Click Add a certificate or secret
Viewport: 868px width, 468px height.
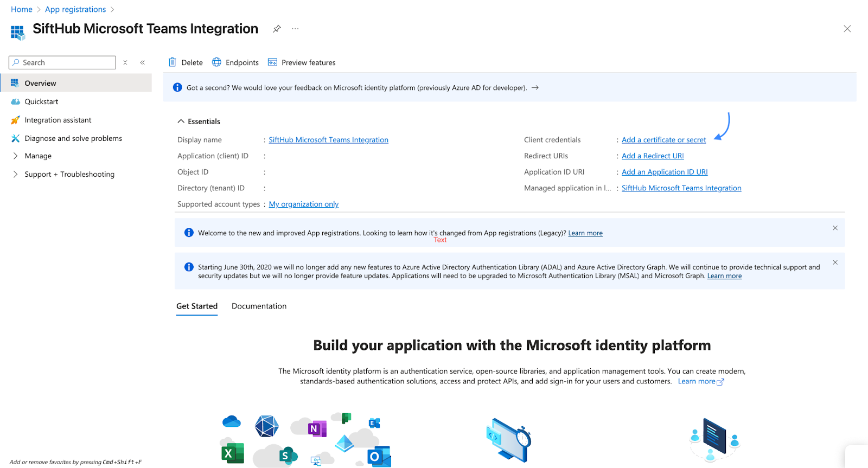pos(663,140)
